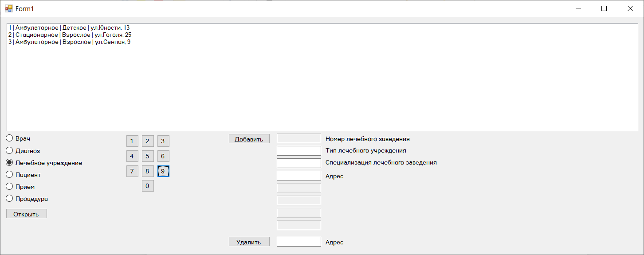Close the Form1 window
Screen dimensions: 644x255
(630, 8)
